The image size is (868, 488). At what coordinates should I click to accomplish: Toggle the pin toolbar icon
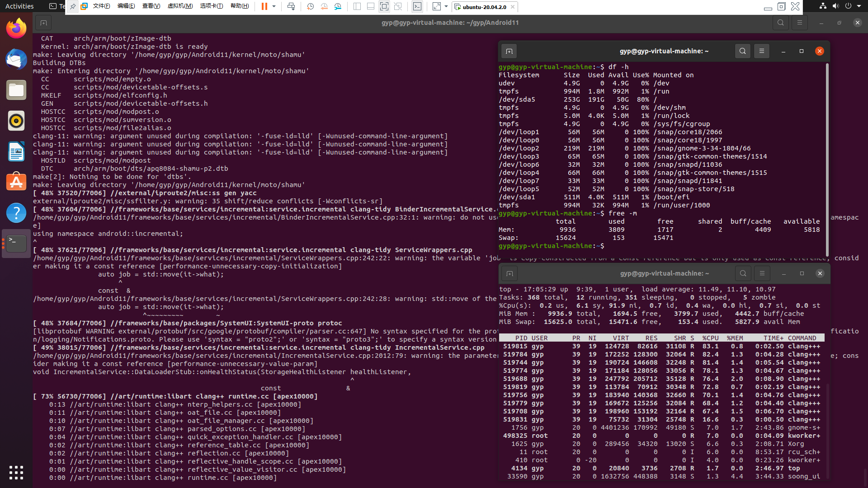click(72, 6)
